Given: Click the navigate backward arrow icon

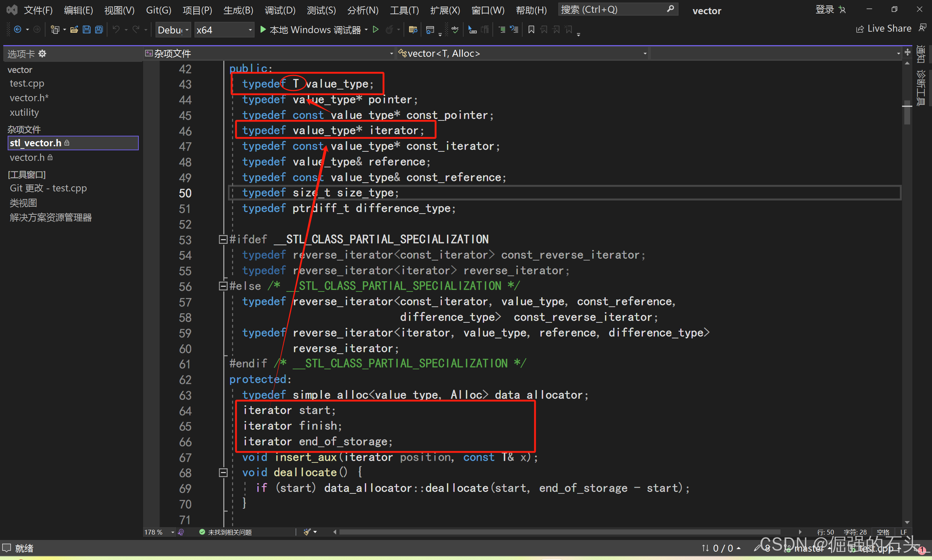Looking at the screenshot, I should pos(17,29).
